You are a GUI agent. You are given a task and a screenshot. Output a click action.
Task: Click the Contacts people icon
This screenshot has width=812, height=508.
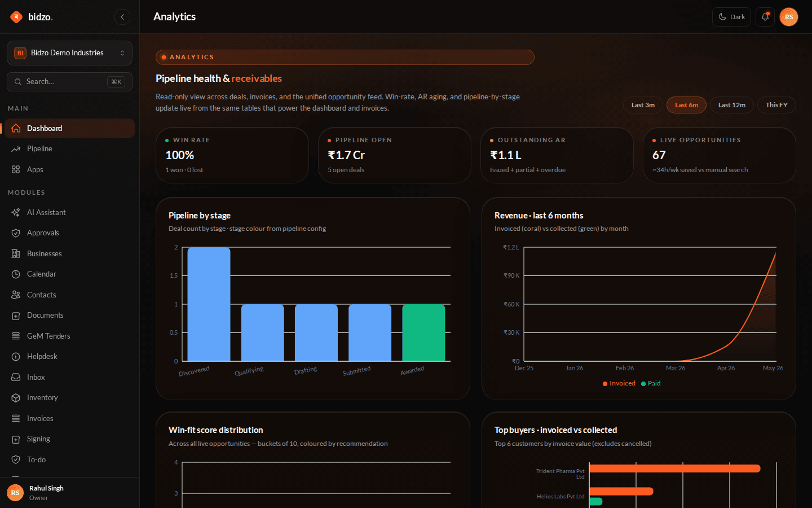(16, 295)
